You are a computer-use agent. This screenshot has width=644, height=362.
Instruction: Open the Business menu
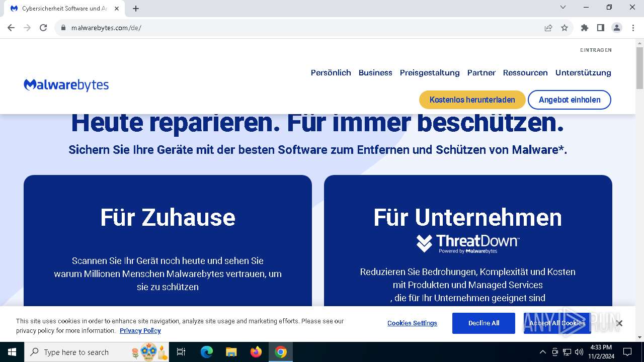click(375, 73)
